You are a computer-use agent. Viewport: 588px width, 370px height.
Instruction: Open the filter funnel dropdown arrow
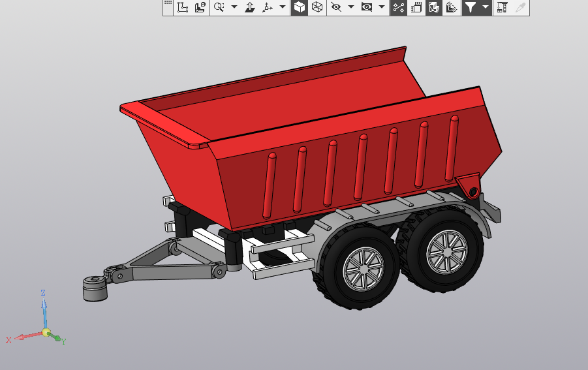[x=486, y=7]
